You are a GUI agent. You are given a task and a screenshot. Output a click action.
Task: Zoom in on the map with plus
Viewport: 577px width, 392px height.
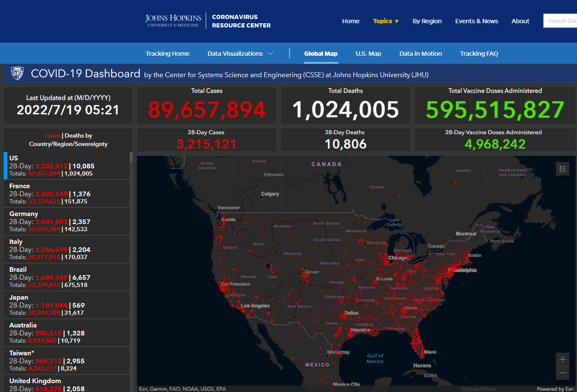(562, 360)
